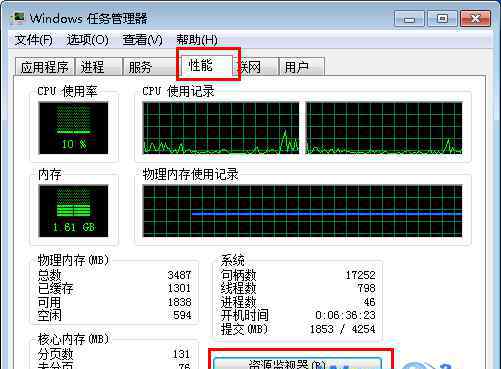This screenshot has width=501, height=369.
Task: Click the 进程数 value 46
Action: coord(369,302)
